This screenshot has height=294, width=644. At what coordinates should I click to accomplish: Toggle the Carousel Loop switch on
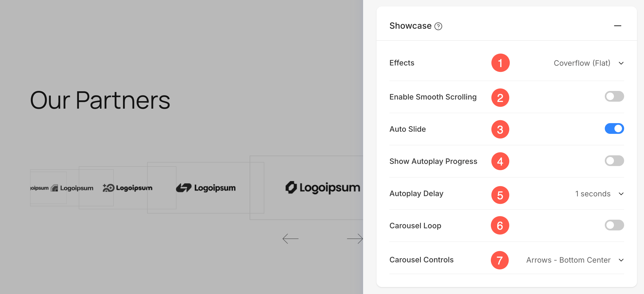[x=614, y=225]
